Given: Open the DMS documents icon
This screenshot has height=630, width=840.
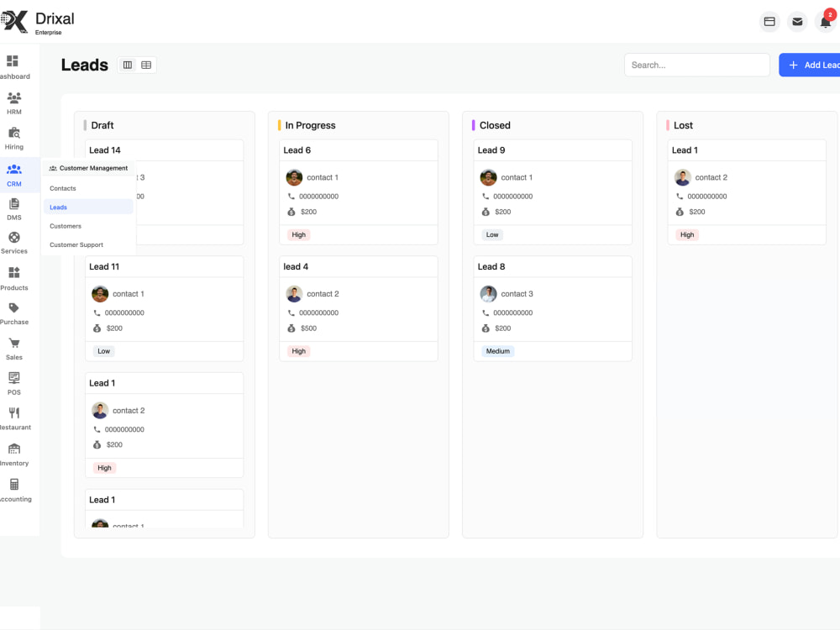Looking at the screenshot, I should [x=14, y=203].
